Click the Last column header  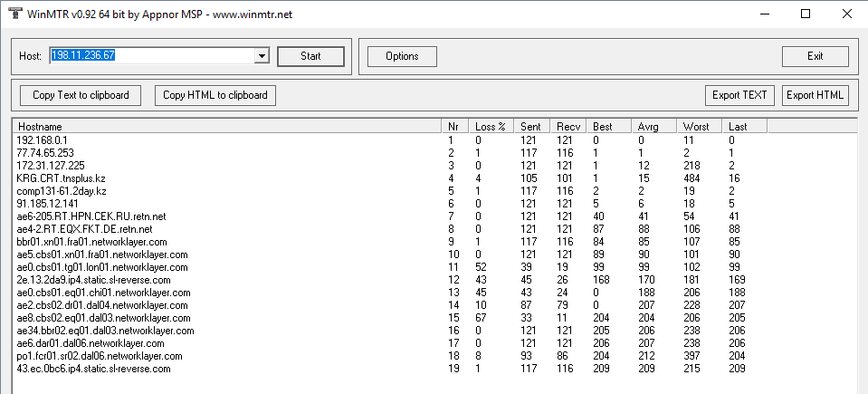(745, 126)
